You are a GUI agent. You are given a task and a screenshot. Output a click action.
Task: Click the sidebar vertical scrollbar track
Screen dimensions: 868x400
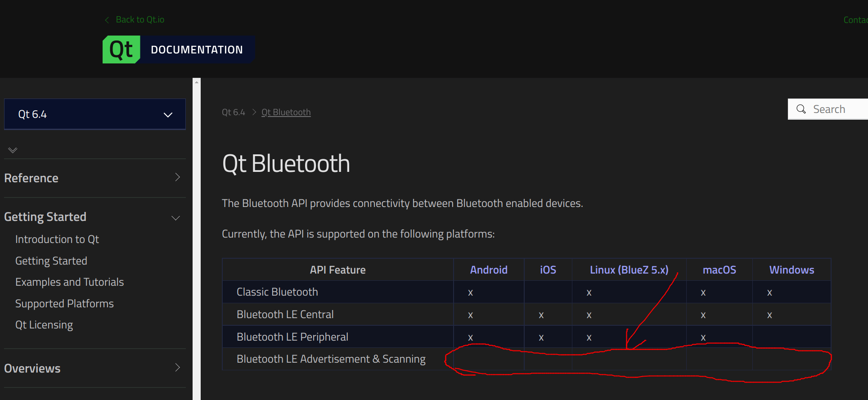[x=197, y=243]
